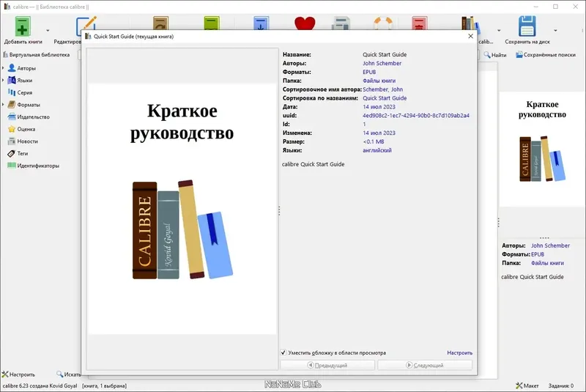Click the Искать magnifier in tag browser
586x392 pixels.
tap(59, 374)
